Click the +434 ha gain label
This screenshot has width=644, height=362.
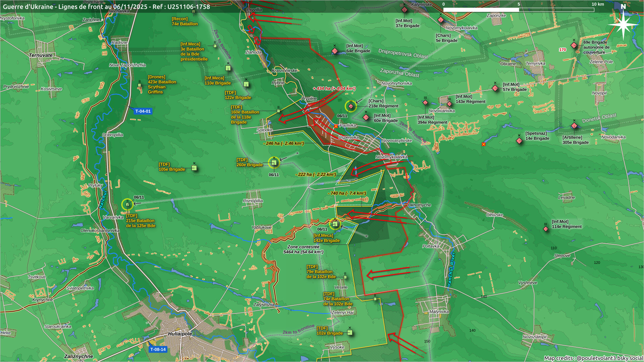334,88
